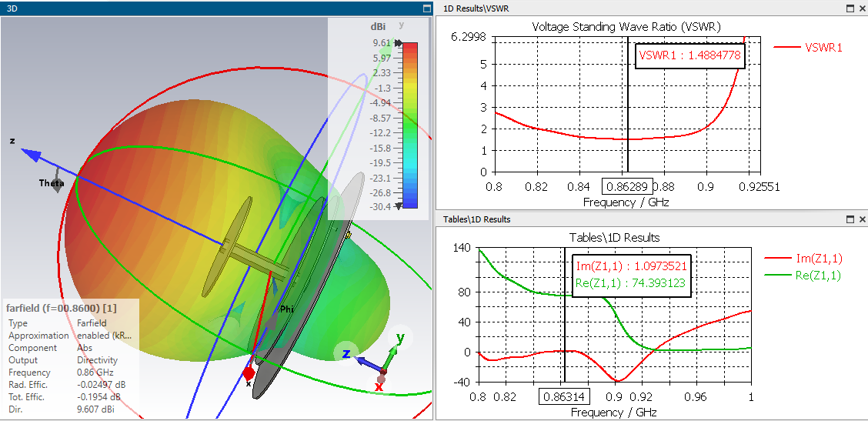Click the VSWR1 marker value box
The image size is (868, 421).
coord(689,55)
